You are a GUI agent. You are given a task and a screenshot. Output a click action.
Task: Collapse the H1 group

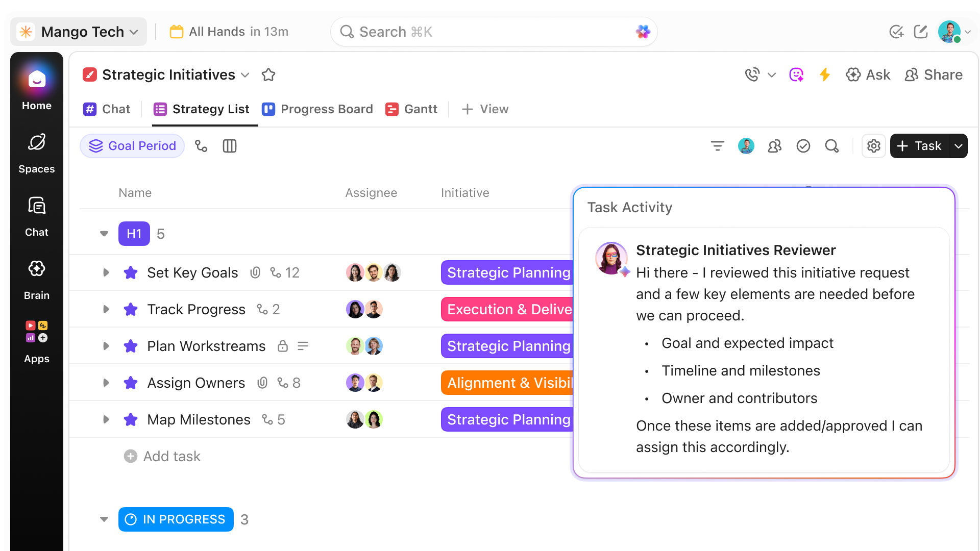pos(104,234)
